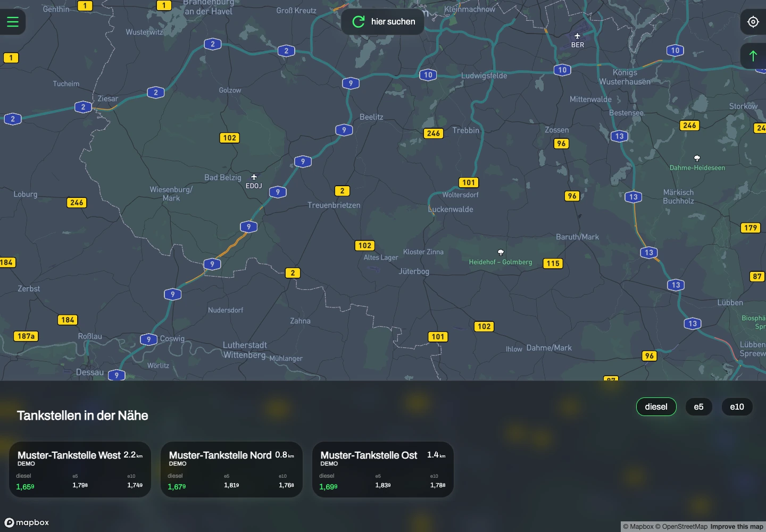
Task: Open Muster-Tankstelle Nord station card
Action: (x=231, y=470)
